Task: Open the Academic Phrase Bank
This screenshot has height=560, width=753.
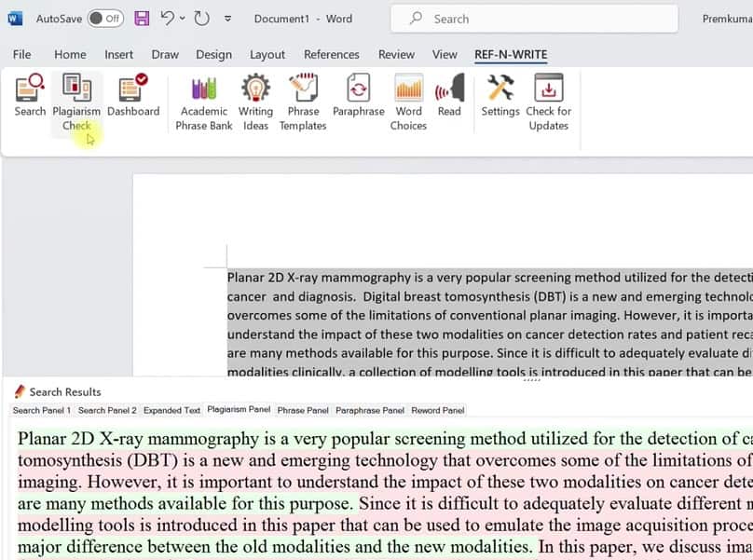Action: point(203,102)
